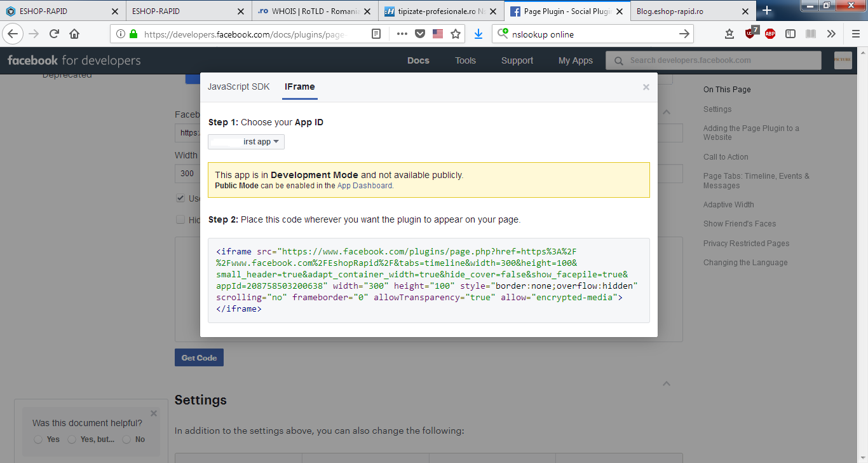The height and width of the screenshot is (463, 868).
Task: Open Show Friend's Faces link
Action: coord(740,224)
